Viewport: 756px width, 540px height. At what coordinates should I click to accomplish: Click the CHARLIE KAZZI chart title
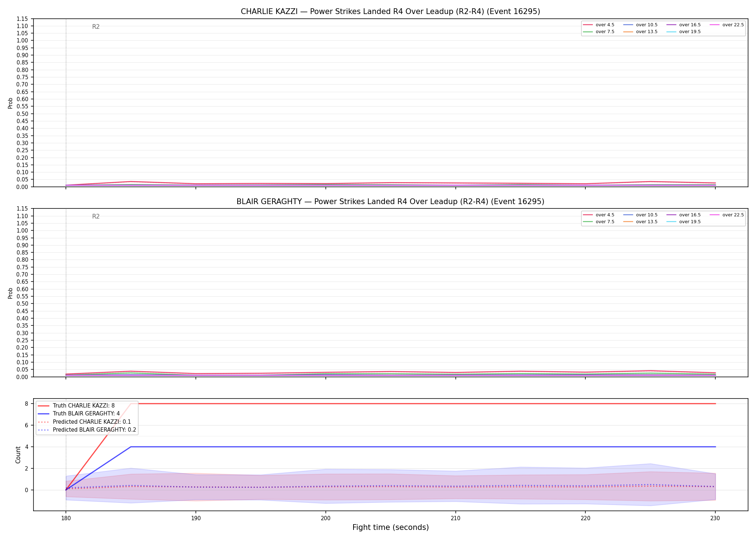(x=390, y=12)
